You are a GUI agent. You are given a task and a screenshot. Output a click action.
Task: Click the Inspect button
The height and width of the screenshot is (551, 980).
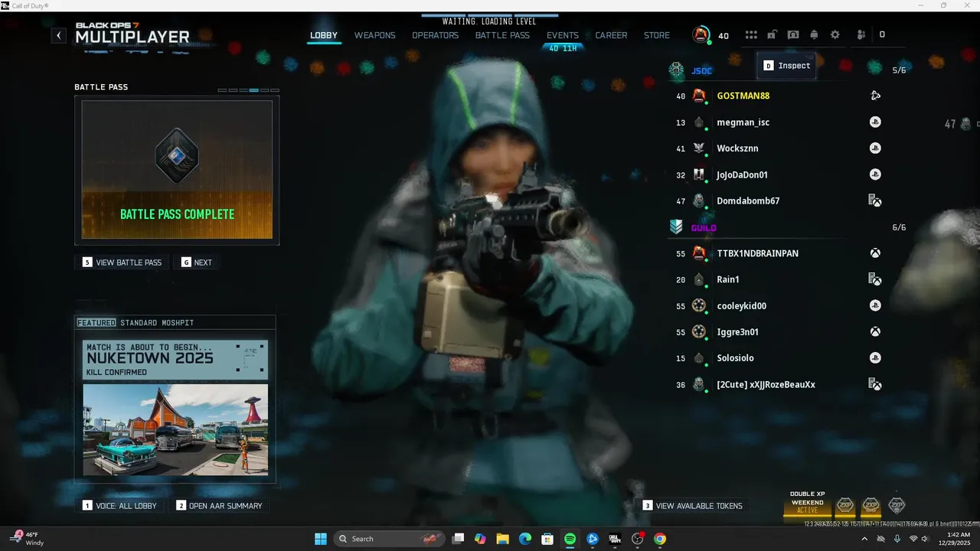click(787, 66)
